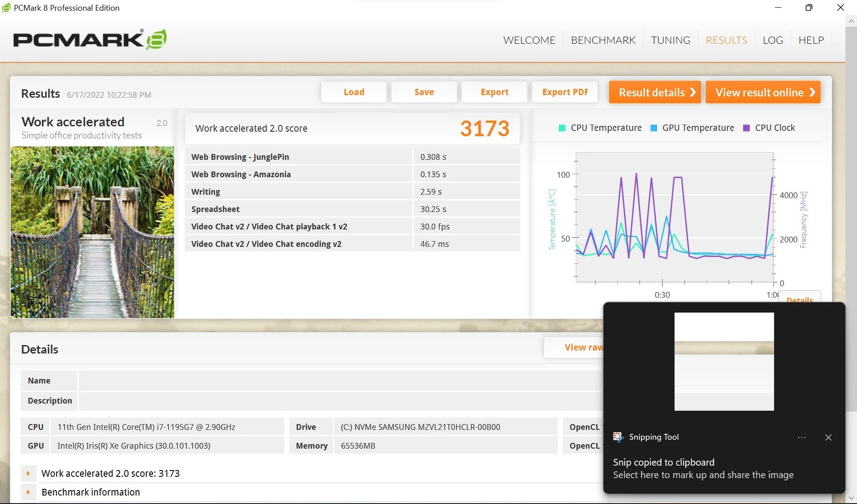
Task: Click the scroll up arrow of page scrollbar
Action: (851, 21)
